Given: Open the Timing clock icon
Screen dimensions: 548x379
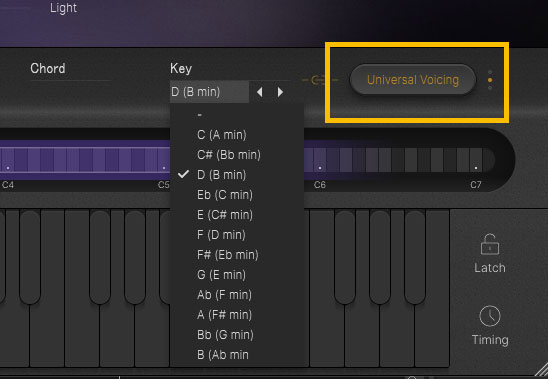Looking at the screenshot, I should [490, 316].
